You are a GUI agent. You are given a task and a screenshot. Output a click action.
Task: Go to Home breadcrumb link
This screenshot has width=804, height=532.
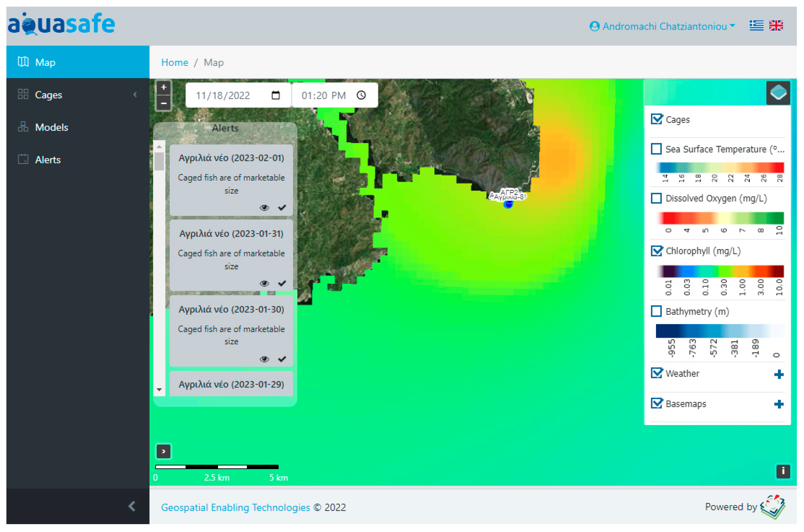(174, 62)
